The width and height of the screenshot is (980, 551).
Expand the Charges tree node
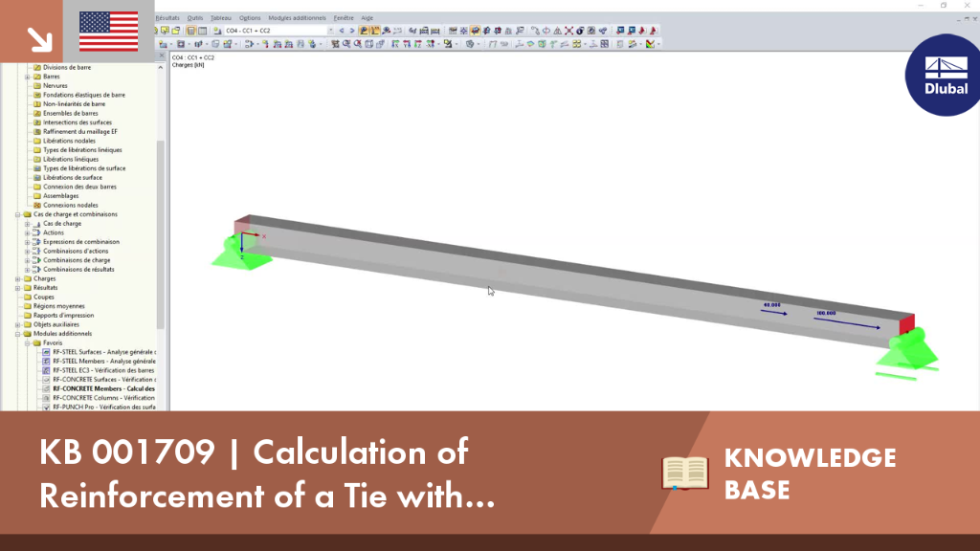click(x=18, y=278)
